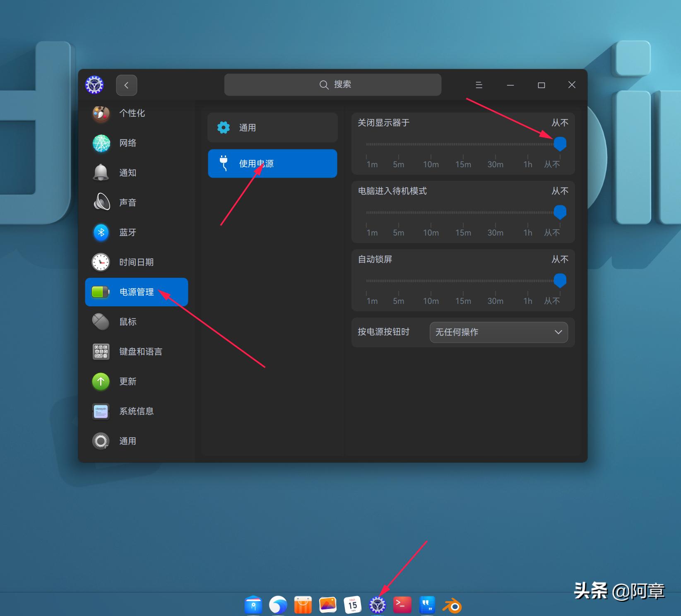This screenshot has width=681, height=616.
Task: Click the search field at the top
Action: [x=332, y=84]
